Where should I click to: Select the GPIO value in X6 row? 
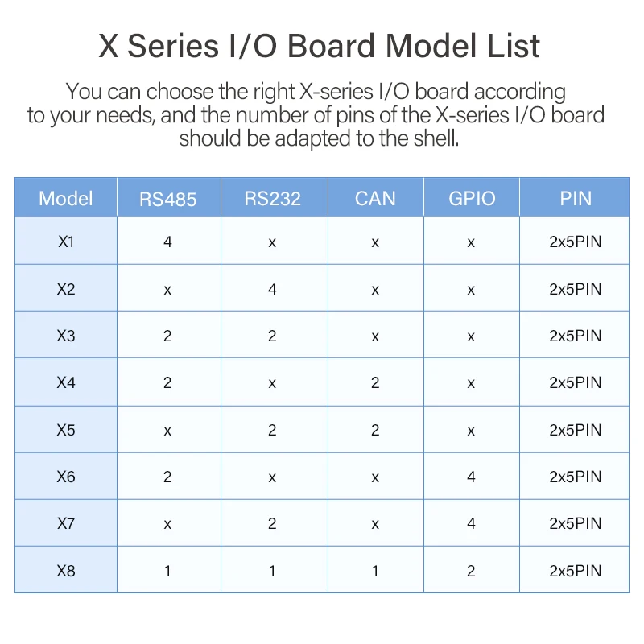point(471,477)
